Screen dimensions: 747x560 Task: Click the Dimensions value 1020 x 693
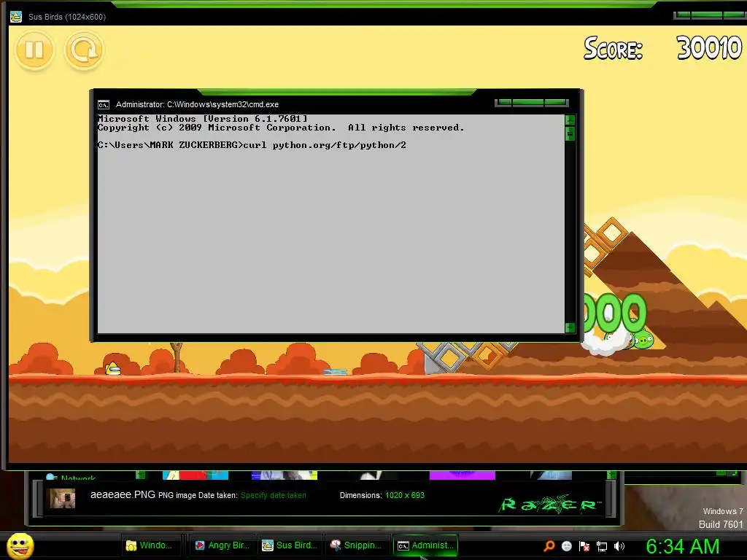point(405,495)
